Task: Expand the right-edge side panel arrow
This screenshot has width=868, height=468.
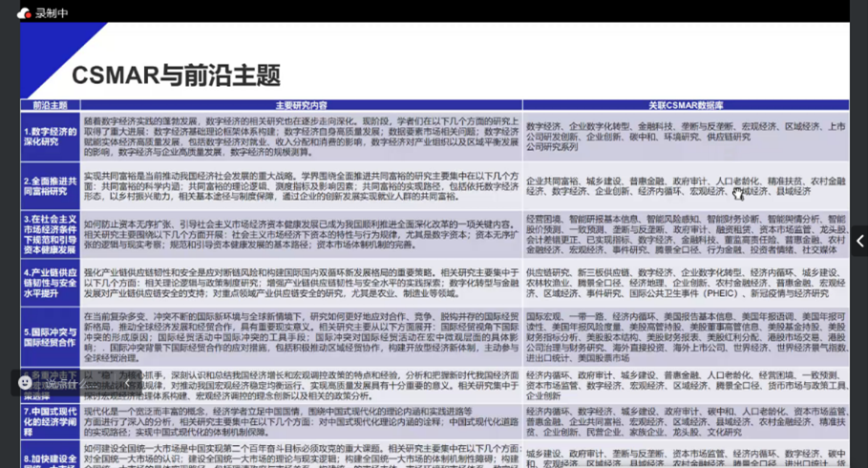Action: [x=859, y=241]
